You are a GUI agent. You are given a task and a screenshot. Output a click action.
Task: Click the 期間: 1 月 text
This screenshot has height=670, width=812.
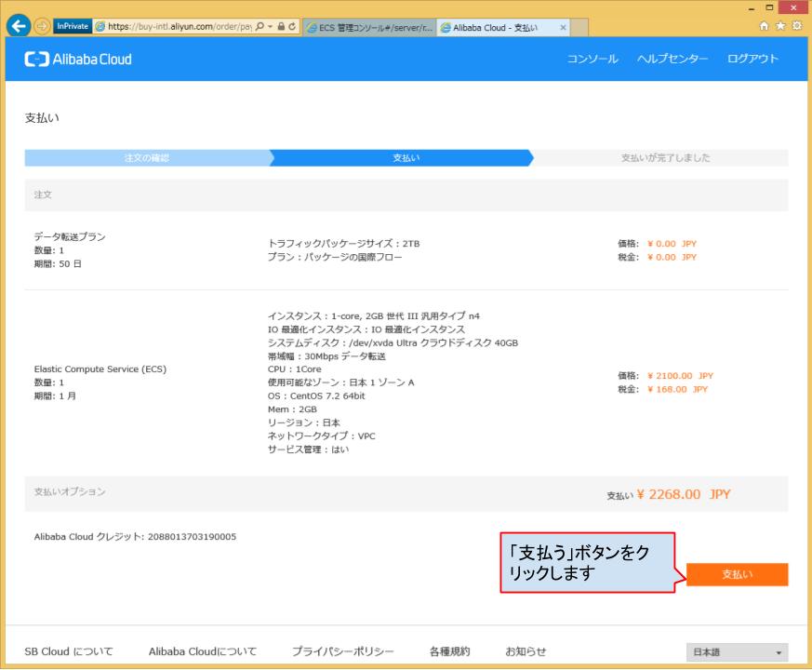pos(55,395)
